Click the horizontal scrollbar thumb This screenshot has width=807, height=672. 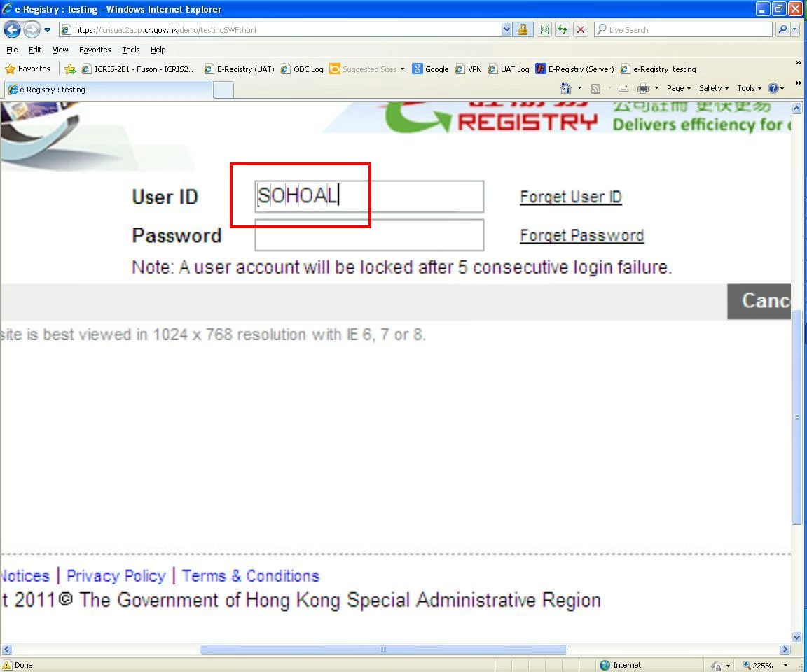tap(383, 650)
